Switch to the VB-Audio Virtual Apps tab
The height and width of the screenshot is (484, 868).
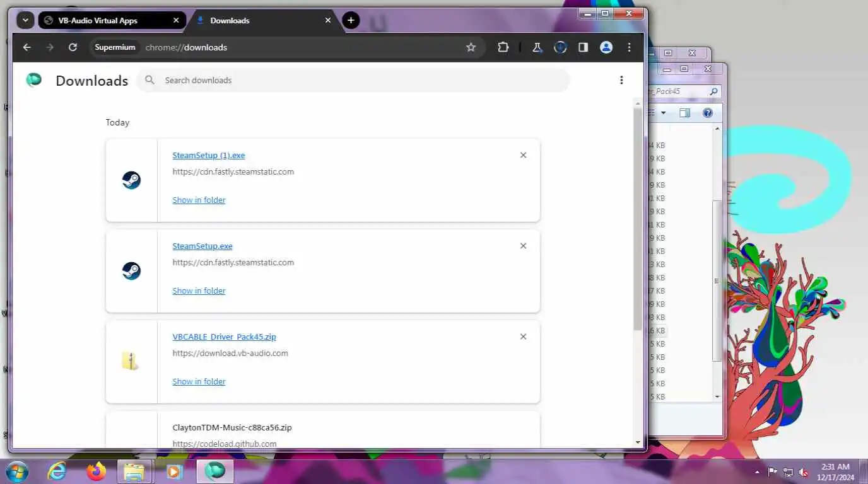tap(112, 20)
